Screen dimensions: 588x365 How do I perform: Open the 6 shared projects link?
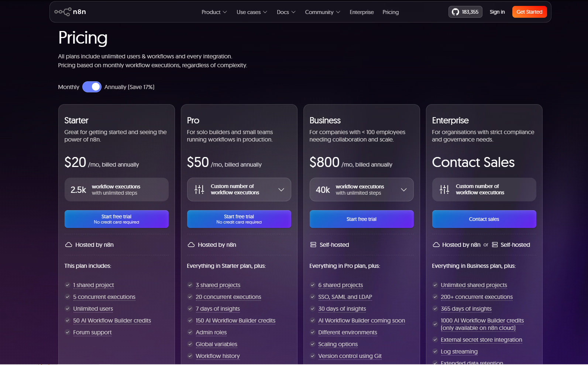[x=340, y=285]
